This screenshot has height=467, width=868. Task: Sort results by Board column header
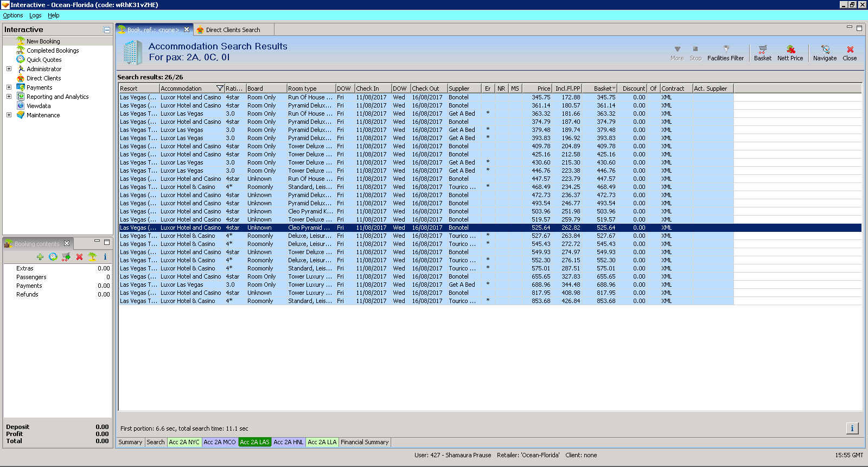click(266, 89)
